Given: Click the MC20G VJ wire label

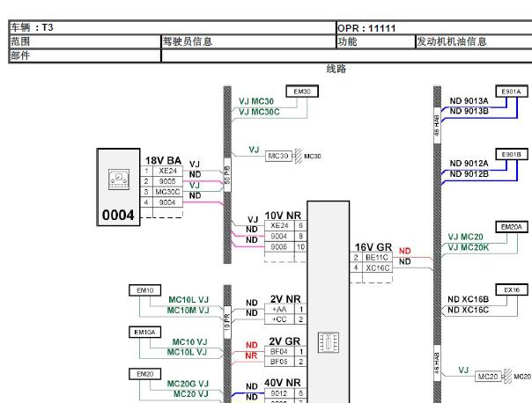Looking at the screenshot, I should (x=188, y=384).
